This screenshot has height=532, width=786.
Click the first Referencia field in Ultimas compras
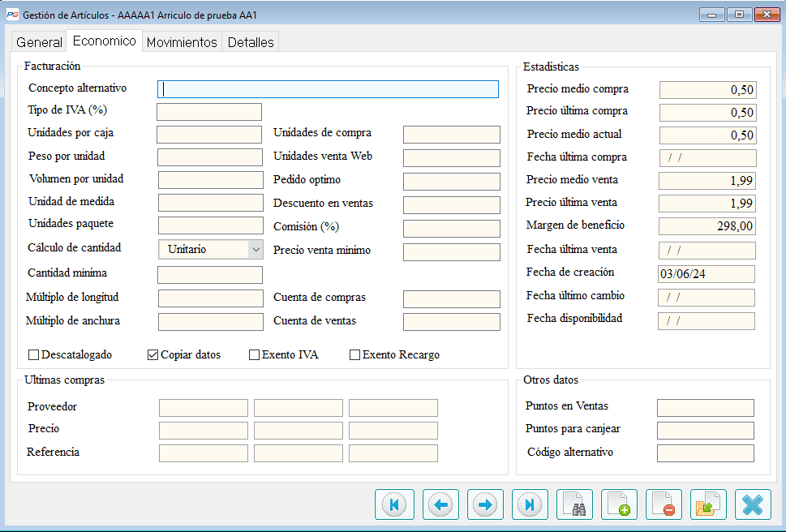point(204,453)
